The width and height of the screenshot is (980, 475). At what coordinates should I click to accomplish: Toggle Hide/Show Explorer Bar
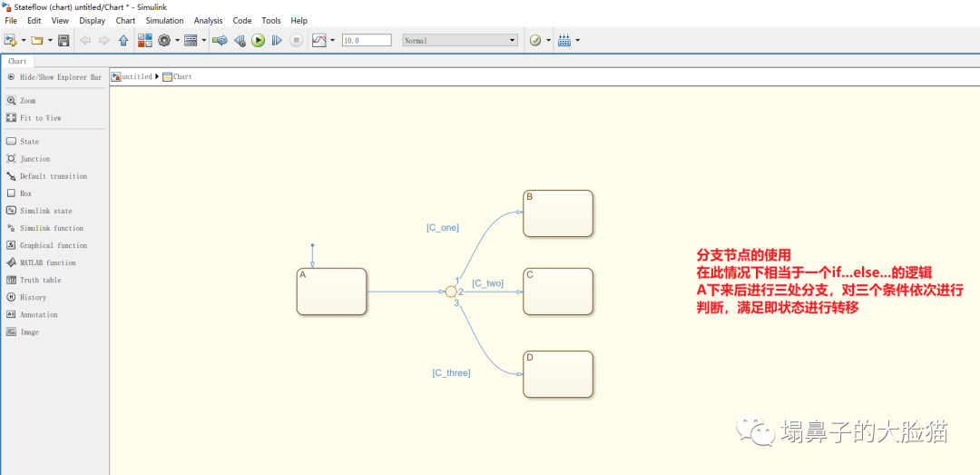click(x=54, y=77)
